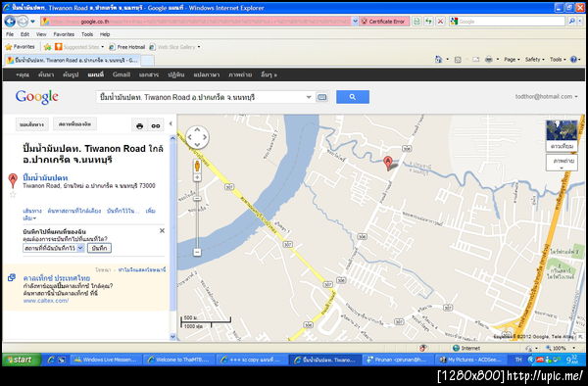Open the File menu
The width and height of the screenshot is (588, 386).
10,34
